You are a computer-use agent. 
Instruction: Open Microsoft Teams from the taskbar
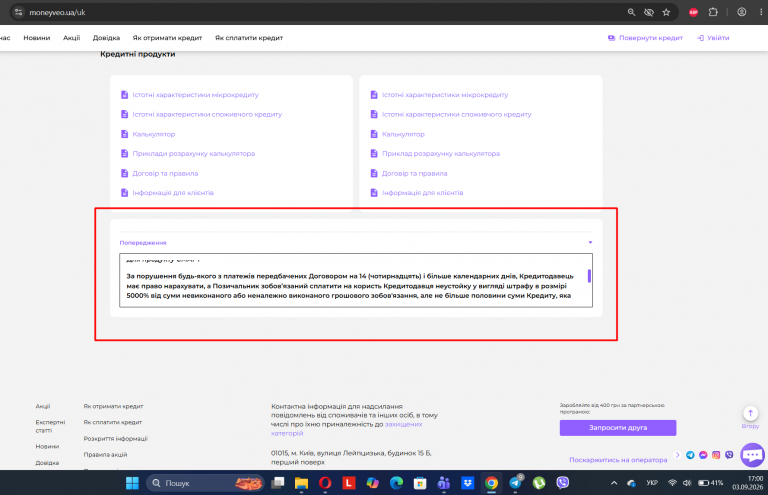tap(444, 483)
